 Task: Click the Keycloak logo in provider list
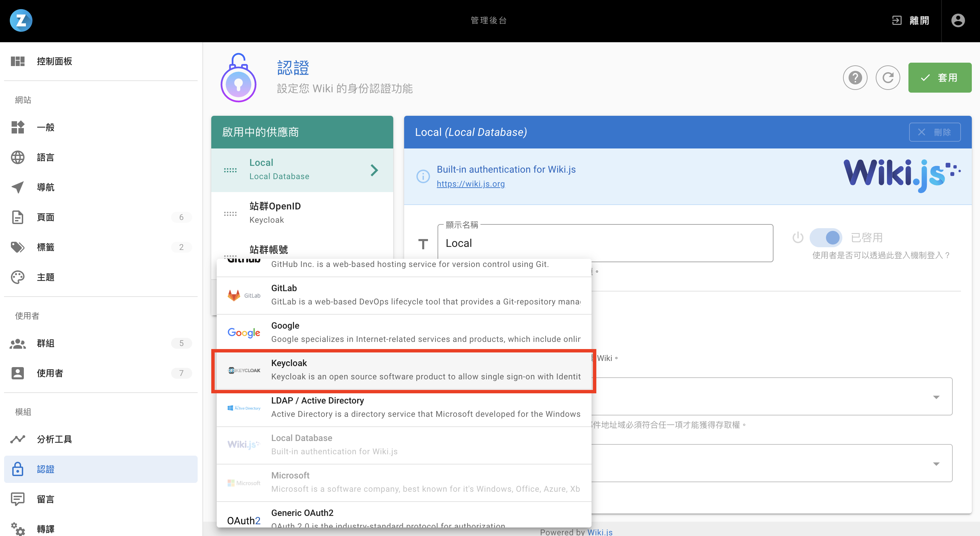pyautogui.click(x=244, y=370)
